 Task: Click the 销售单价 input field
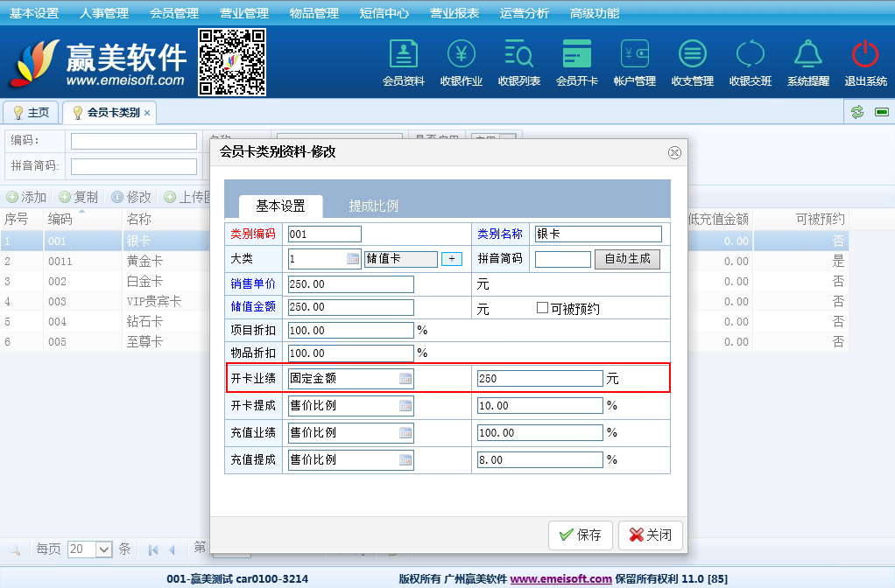tap(350, 284)
